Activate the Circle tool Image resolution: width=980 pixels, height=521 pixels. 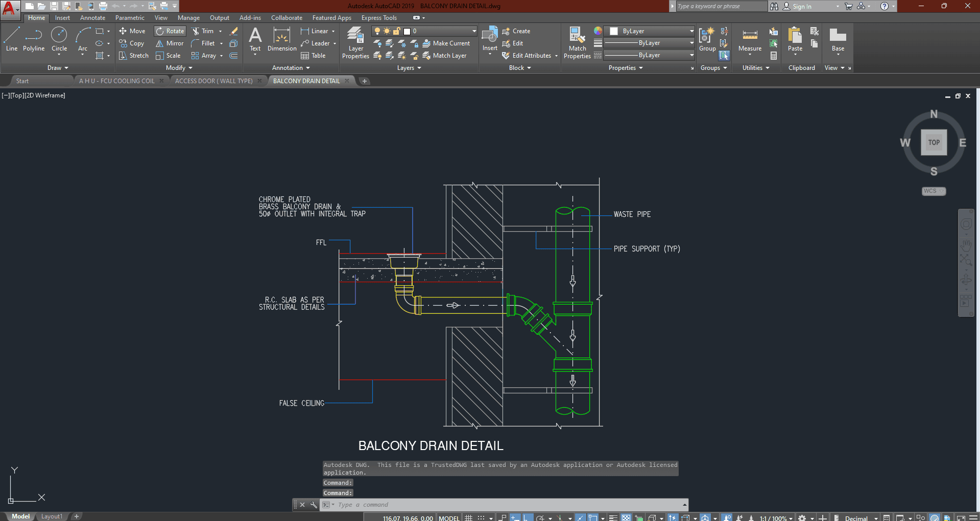(x=59, y=40)
